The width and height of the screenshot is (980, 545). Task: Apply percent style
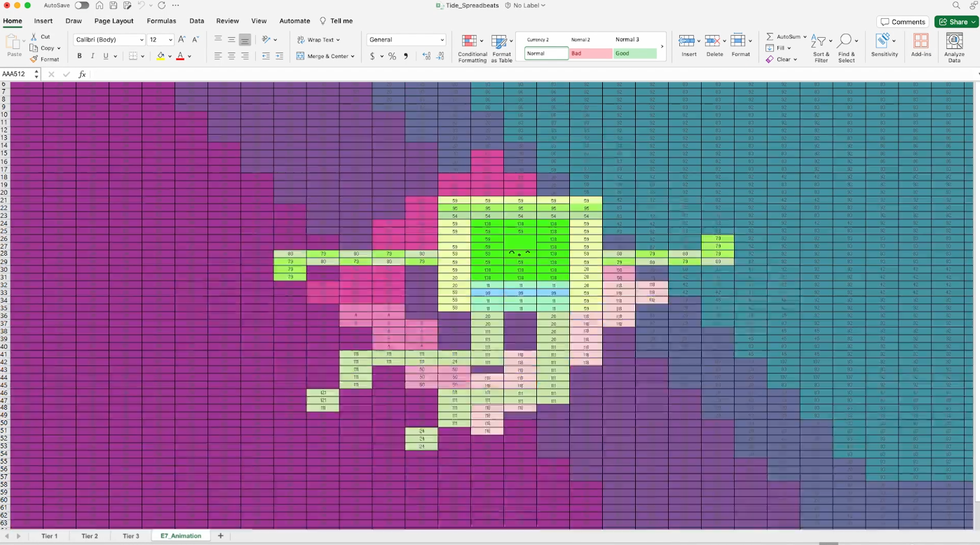393,56
